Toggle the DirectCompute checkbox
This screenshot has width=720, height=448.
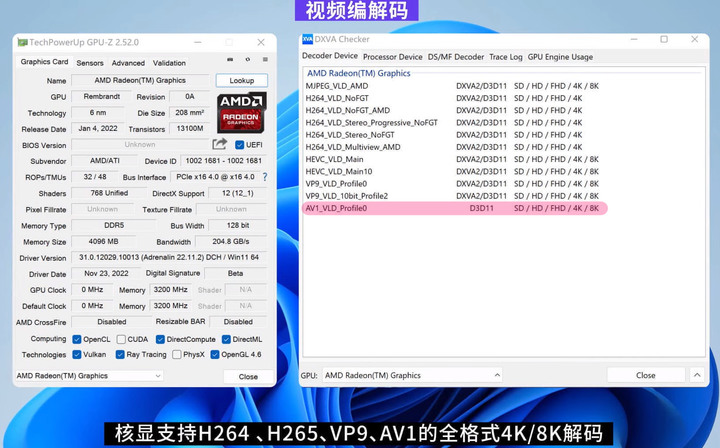(160, 339)
